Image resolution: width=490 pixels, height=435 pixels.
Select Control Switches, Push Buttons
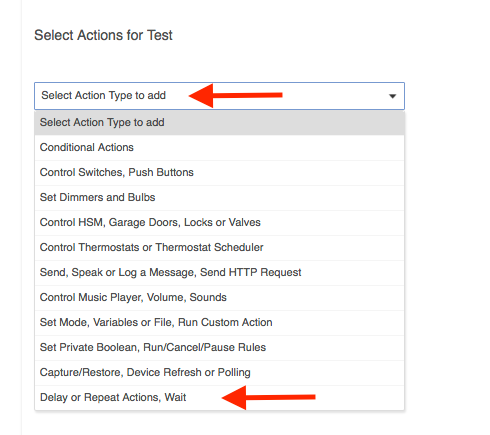point(219,172)
